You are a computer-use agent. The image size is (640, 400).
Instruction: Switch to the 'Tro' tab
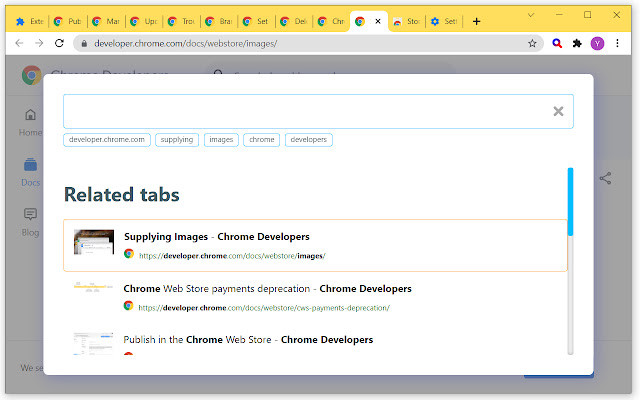181,21
